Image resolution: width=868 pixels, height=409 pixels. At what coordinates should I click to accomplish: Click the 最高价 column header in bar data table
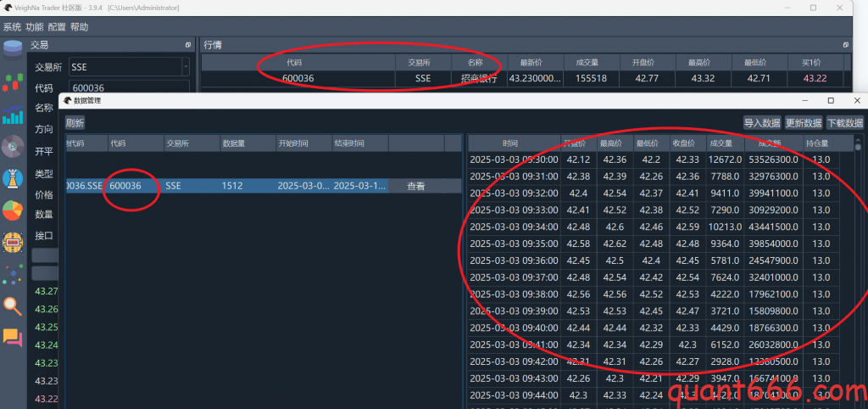(614, 143)
